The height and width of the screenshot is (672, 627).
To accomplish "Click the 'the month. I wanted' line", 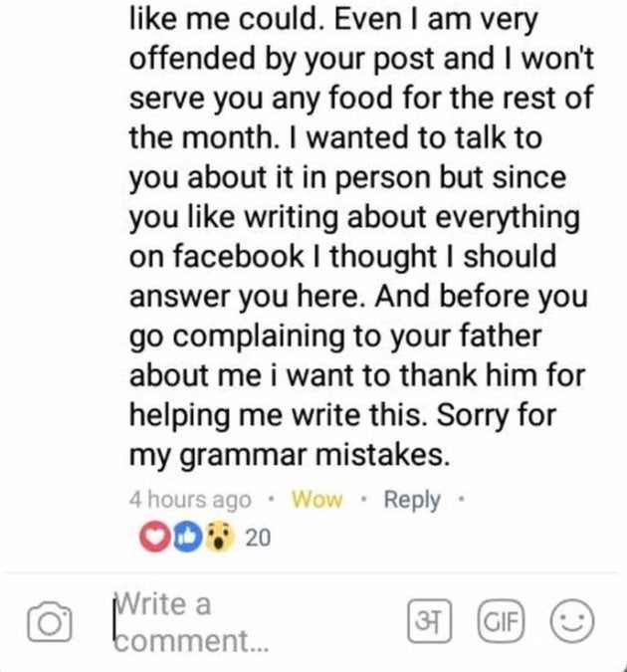I will pyautogui.click(x=335, y=137).
